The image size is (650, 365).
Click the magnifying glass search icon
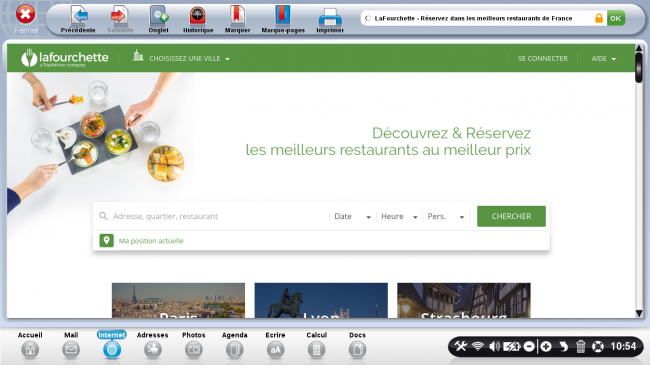[103, 216]
